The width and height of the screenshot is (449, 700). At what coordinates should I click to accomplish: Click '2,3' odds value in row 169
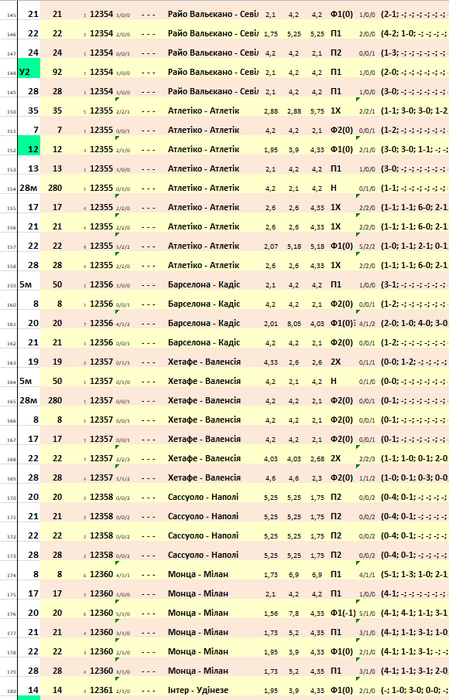(317, 478)
